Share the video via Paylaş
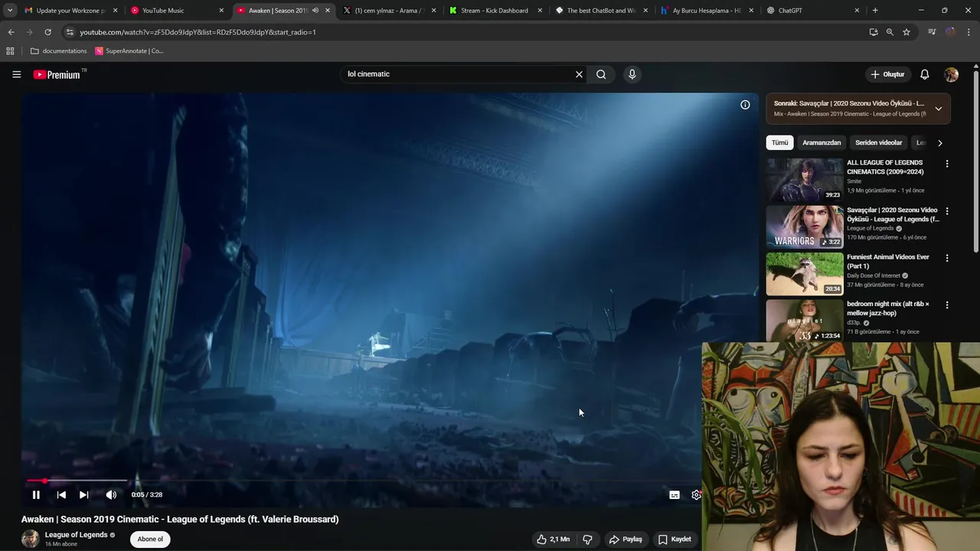Image resolution: width=980 pixels, height=551 pixels. click(x=626, y=540)
